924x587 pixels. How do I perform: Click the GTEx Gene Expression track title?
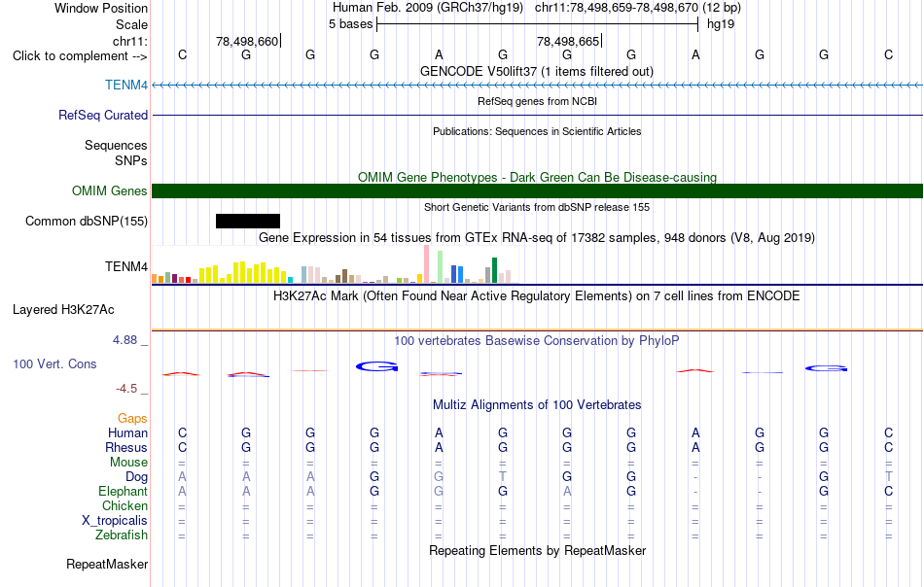click(x=537, y=238)
